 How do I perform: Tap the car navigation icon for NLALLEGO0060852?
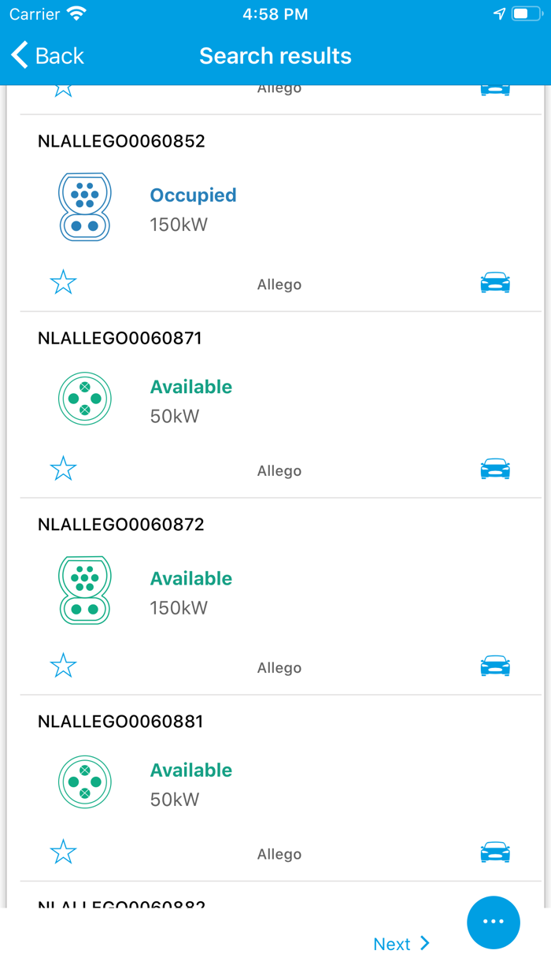[x=494, y=281]
